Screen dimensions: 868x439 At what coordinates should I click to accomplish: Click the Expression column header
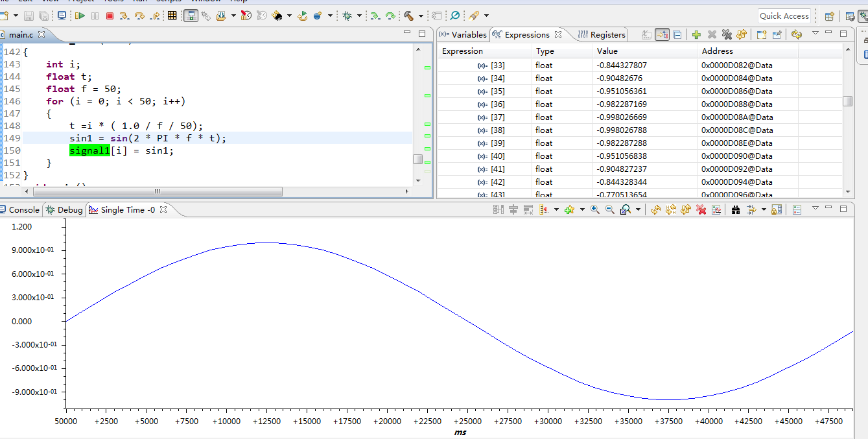coord(485,51)
